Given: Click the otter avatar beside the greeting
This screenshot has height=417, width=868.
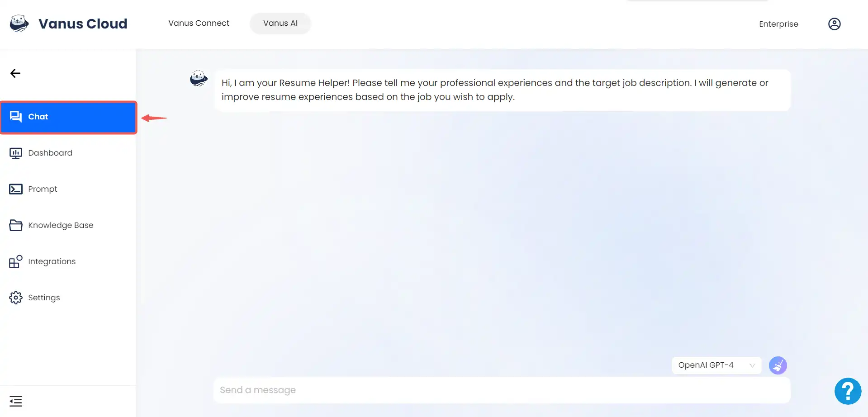Looking at the screenshot, I should [x=199, y=79].
